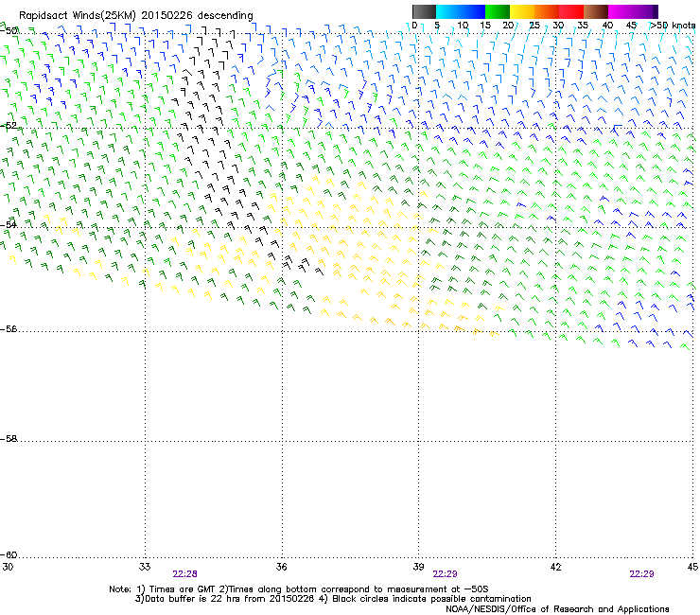This screenshot has height=615, width=700.
Task: Click the '>50 knots' legend label
Action: [x=673, y=26]
